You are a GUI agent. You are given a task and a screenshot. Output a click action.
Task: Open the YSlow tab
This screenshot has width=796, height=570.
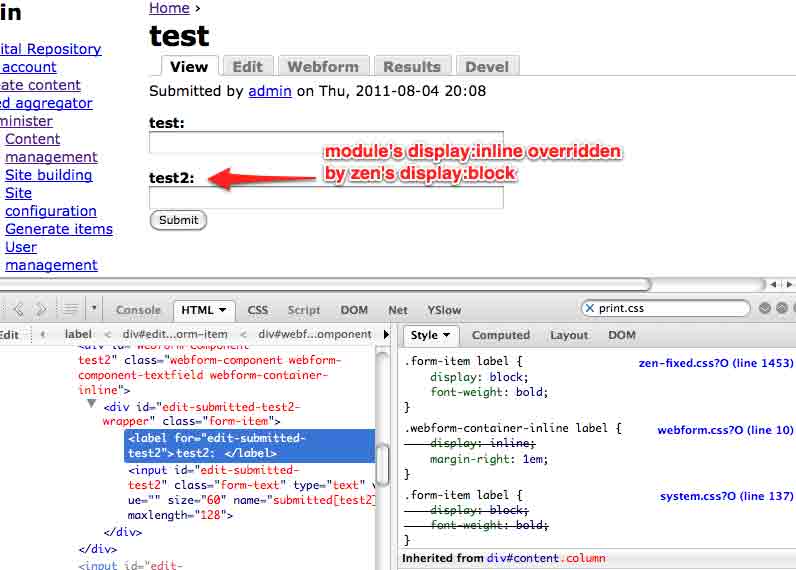point(444,310)
